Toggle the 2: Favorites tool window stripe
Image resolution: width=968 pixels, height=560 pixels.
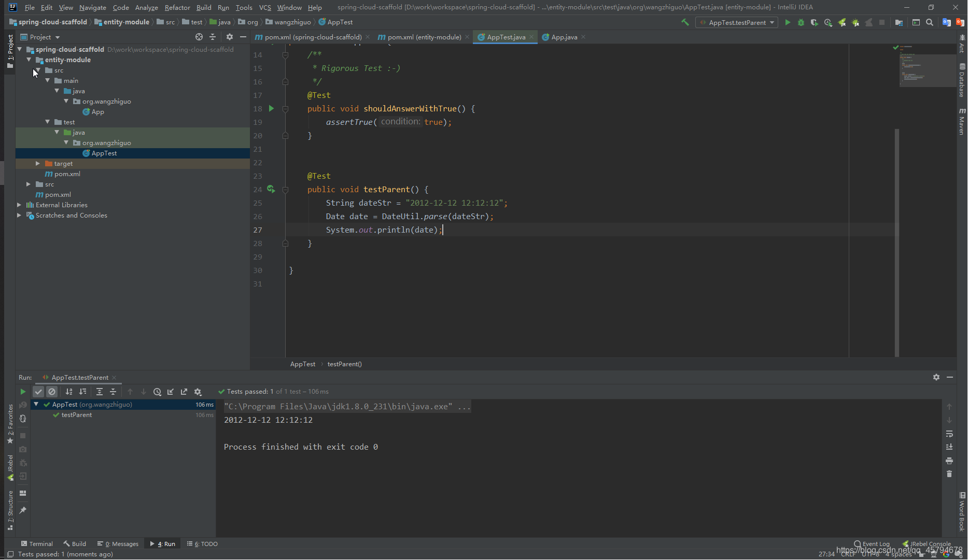10,424
